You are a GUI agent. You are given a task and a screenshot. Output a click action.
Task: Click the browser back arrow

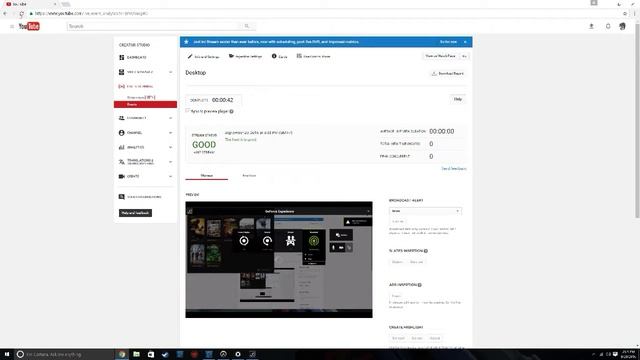tap(5, 13)
